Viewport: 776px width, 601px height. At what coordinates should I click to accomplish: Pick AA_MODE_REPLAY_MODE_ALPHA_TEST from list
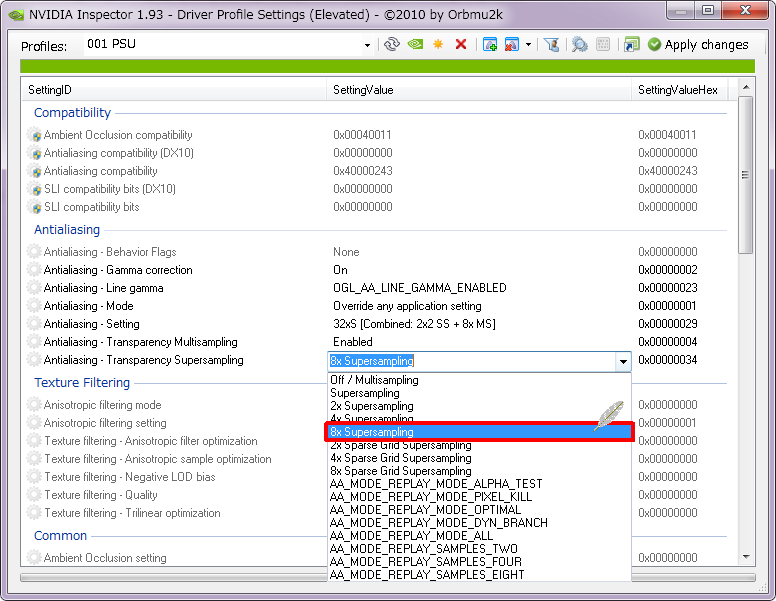pyautogui.click(x=436, y=484)
